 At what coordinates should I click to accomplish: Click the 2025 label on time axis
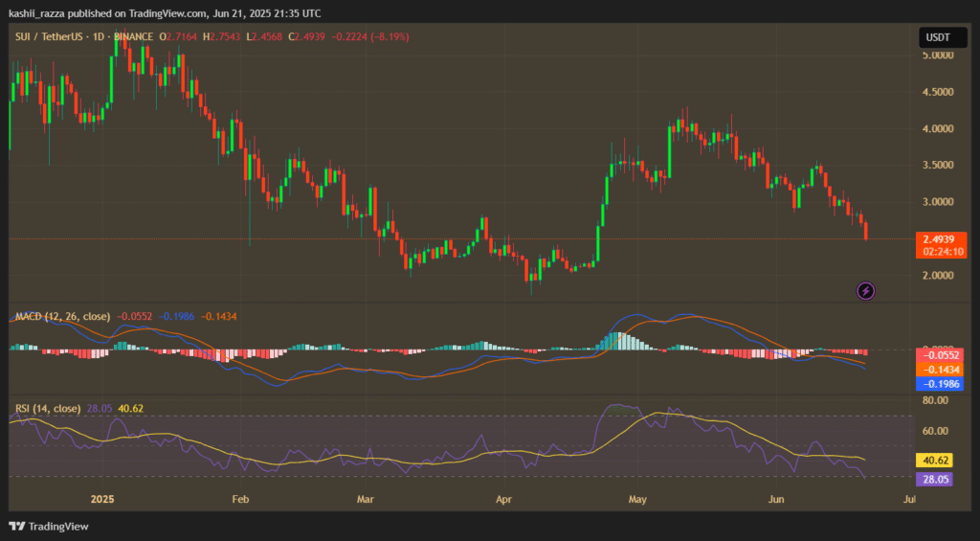[x=102, y=499]
